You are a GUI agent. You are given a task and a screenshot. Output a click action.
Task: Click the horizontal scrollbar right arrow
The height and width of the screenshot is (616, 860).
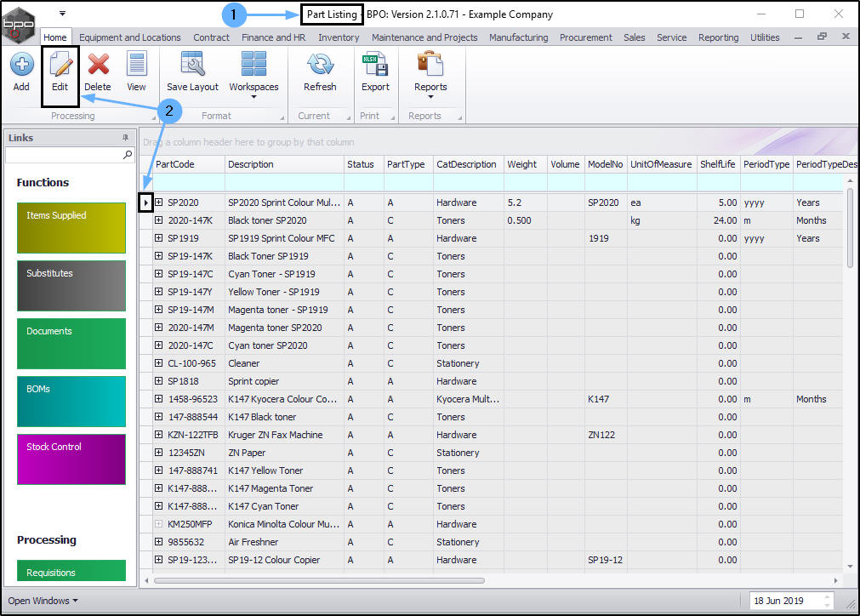point(835,580)
